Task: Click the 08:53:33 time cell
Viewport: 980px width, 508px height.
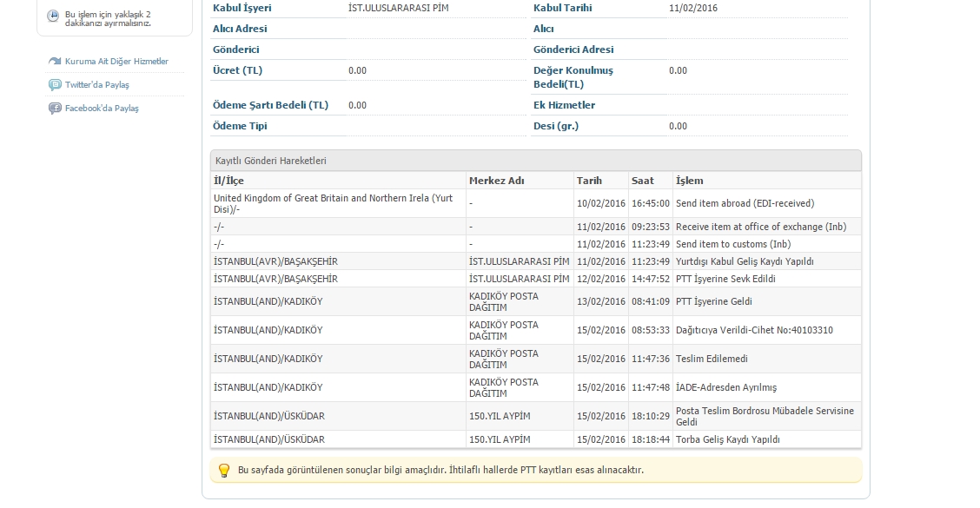Action: [x=650, y=330]
